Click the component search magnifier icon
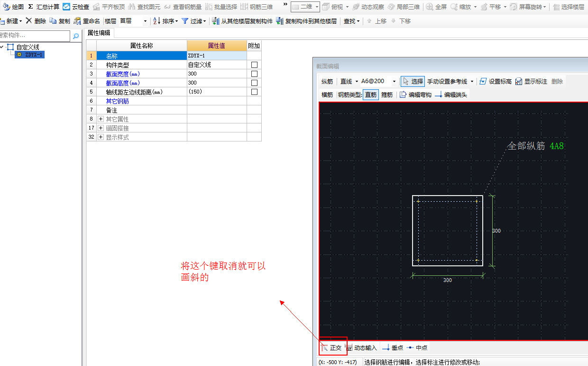Viewport: 588px width, 366px height. (76, 36)
